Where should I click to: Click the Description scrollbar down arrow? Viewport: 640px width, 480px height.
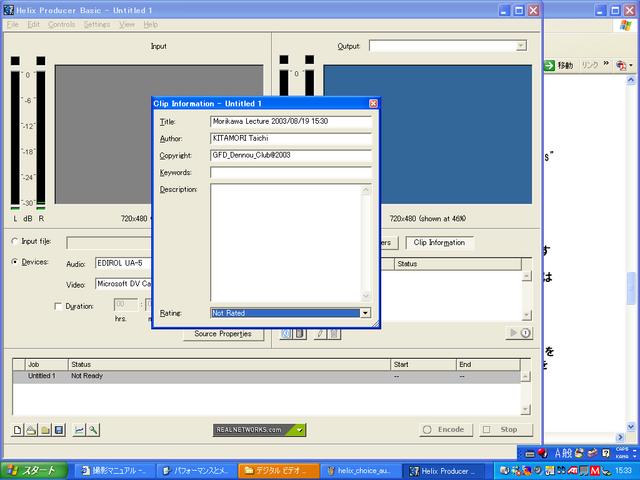coord(366,296)
